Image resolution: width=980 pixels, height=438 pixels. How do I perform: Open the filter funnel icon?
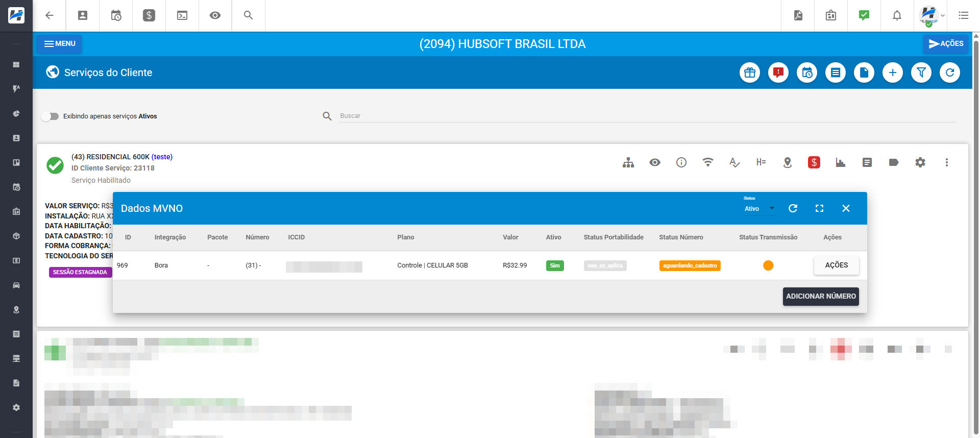[x=921, y=72]
